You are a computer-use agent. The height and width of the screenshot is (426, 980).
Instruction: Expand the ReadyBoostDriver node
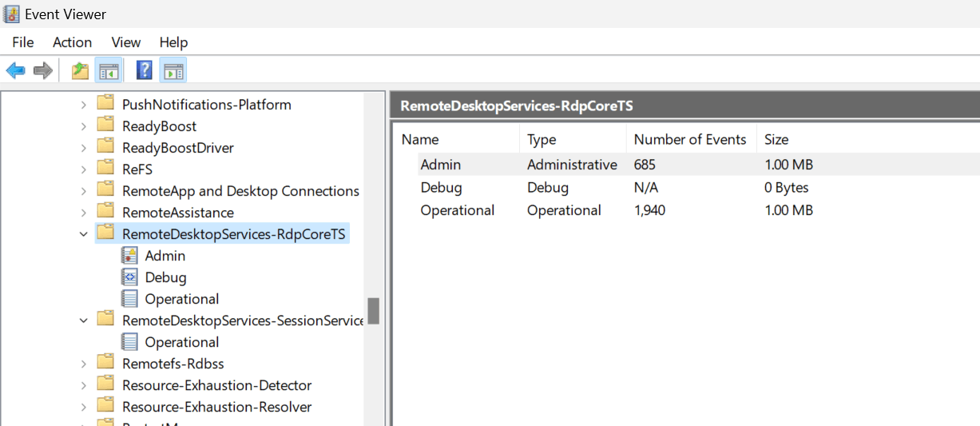tap(84, 148)
